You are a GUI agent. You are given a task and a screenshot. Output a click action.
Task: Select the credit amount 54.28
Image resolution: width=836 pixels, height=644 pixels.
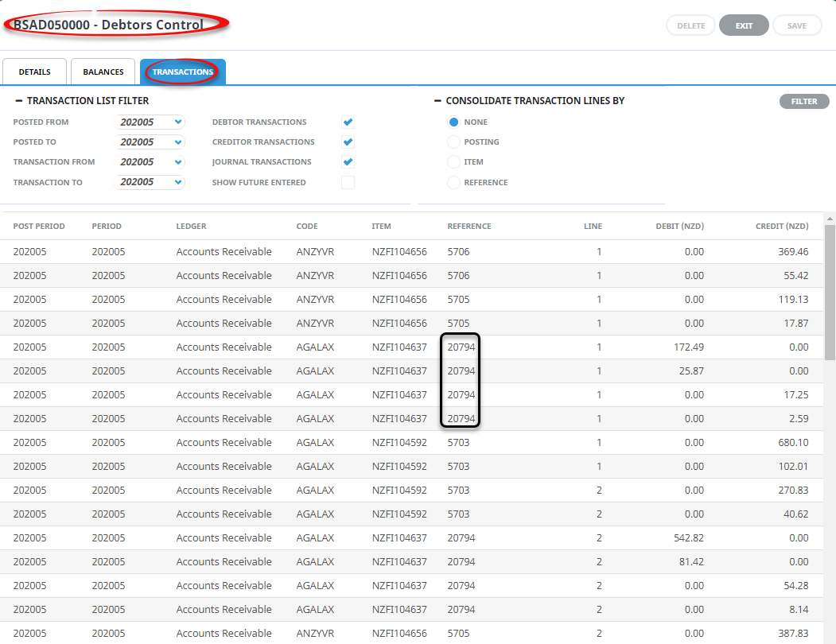click(x=796, y=585)
